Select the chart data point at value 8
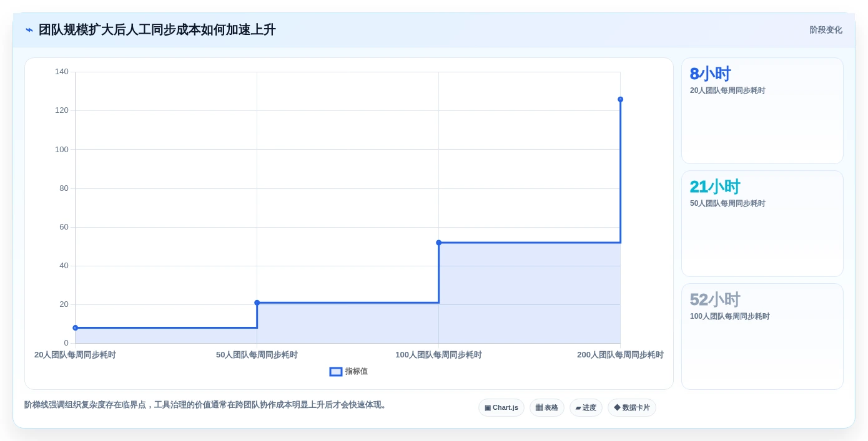This screenshot has height=441, width=868. (x=76, y=328)
